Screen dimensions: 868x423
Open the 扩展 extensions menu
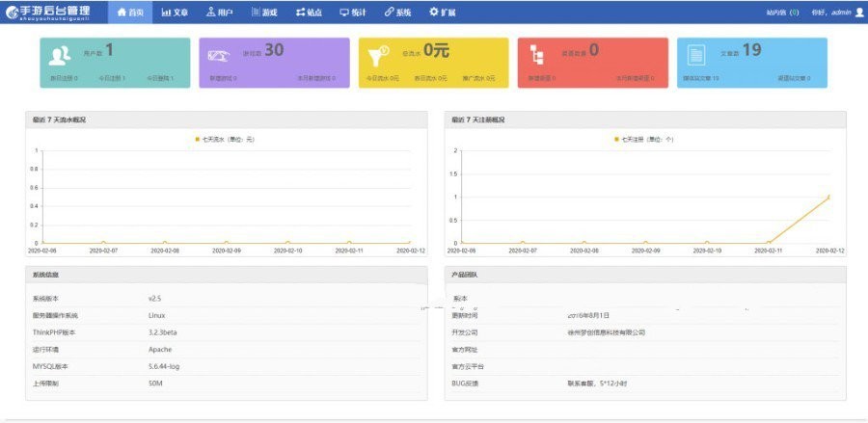443,13
